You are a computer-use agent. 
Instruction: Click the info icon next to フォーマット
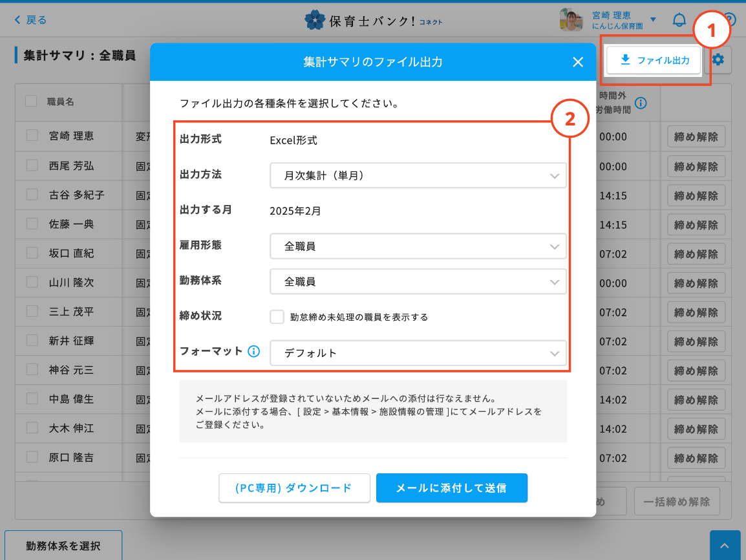[x=253, y=352]
